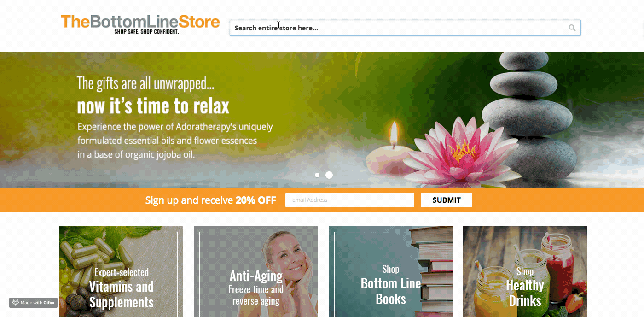Select the second, larger carousel dot
The width and height of the screenshot is (644, 317).
tap(329, 175)
